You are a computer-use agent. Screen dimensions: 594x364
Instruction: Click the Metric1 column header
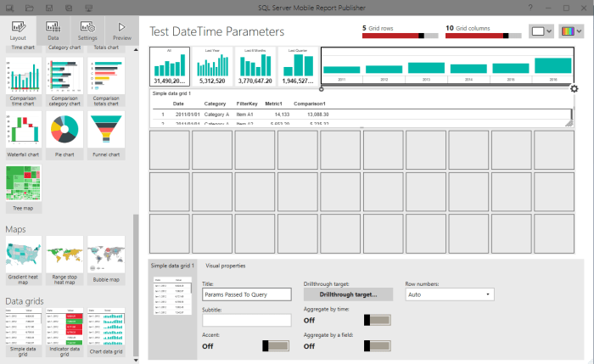point(273,104)
